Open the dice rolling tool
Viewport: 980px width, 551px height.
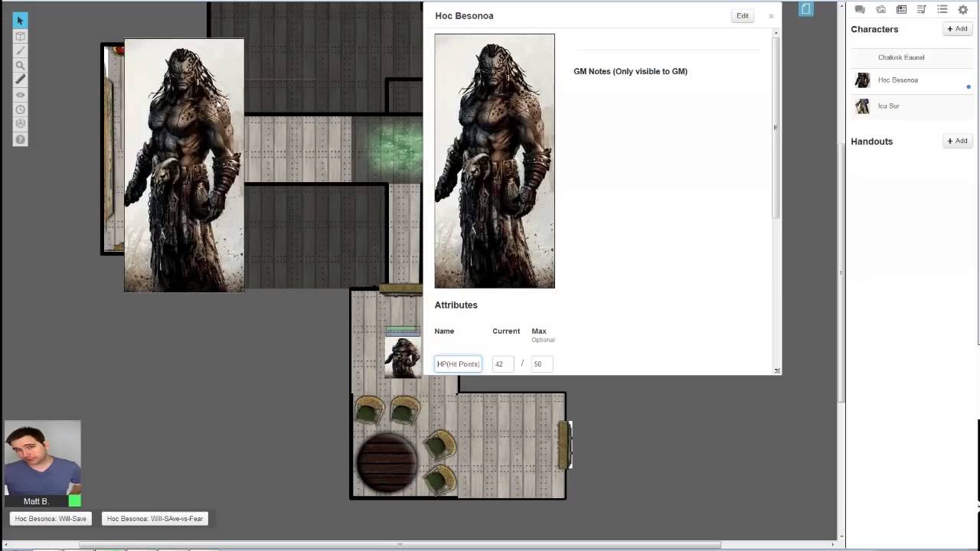click(x=20, y=124)
